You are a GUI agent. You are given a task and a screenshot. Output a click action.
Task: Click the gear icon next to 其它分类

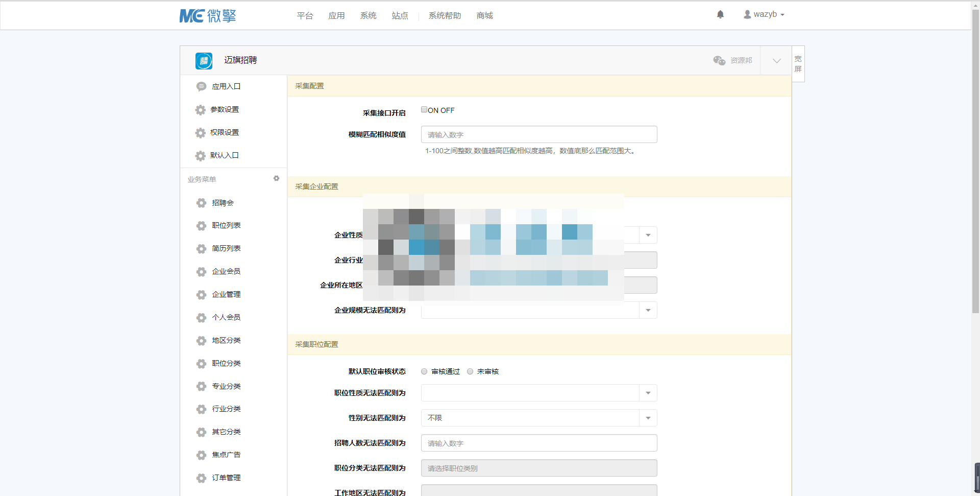click(x=201, y=432)
